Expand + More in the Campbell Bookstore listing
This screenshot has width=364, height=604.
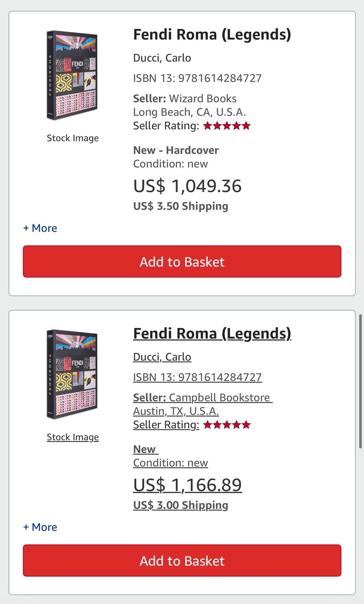point(40,527)
